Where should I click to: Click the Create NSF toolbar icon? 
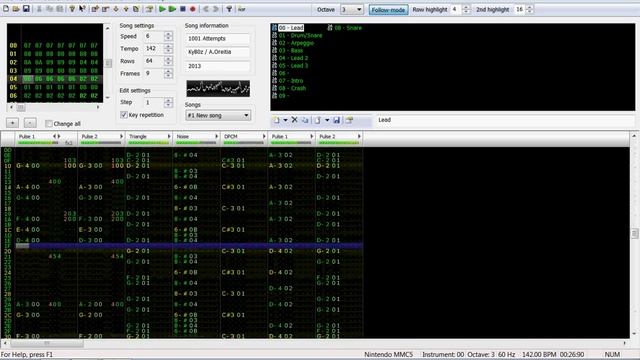pos(242,9)
